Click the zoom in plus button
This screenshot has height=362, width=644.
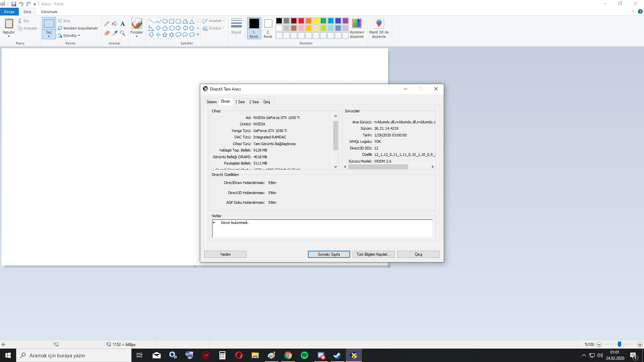(x=640, y=345)
